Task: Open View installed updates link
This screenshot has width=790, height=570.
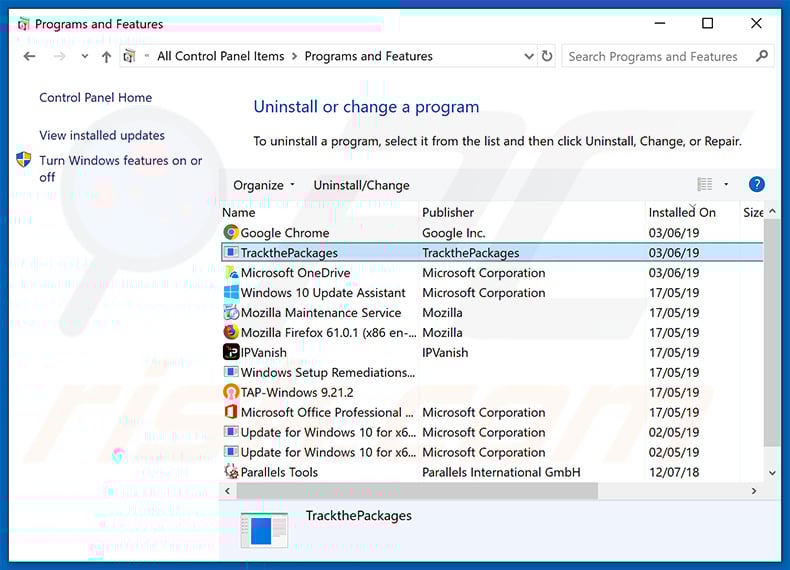Action: [x=102, y=135]
